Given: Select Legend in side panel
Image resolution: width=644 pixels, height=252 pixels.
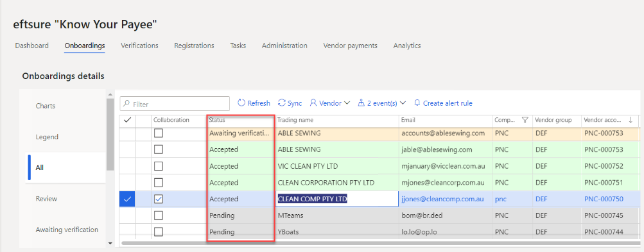Looking at the screenshot, I should [47, 137].
